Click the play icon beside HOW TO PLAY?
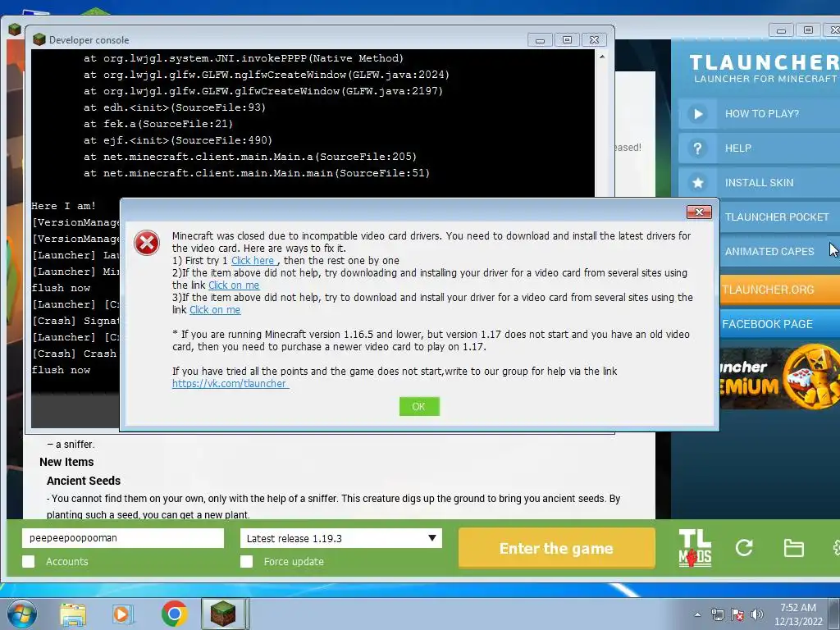Image resolution: width=840 pixels, height=630 pixels. point(697,113)
